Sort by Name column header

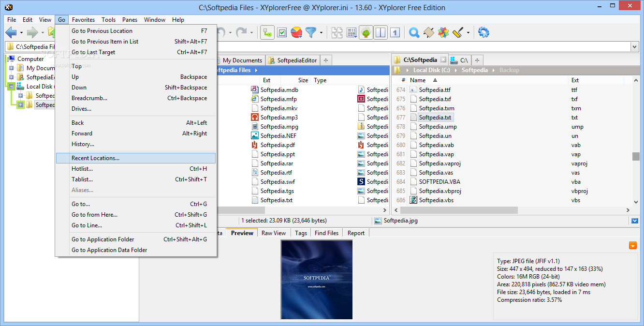tap(418, 80)
